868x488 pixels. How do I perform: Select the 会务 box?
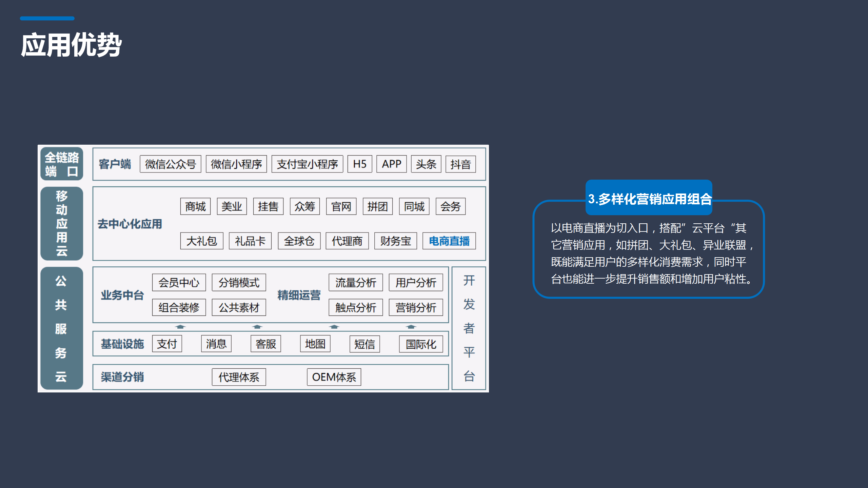pos(451,206)
